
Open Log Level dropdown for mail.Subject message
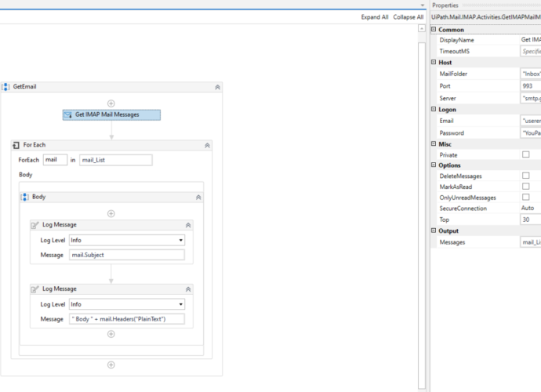[181, 241]
